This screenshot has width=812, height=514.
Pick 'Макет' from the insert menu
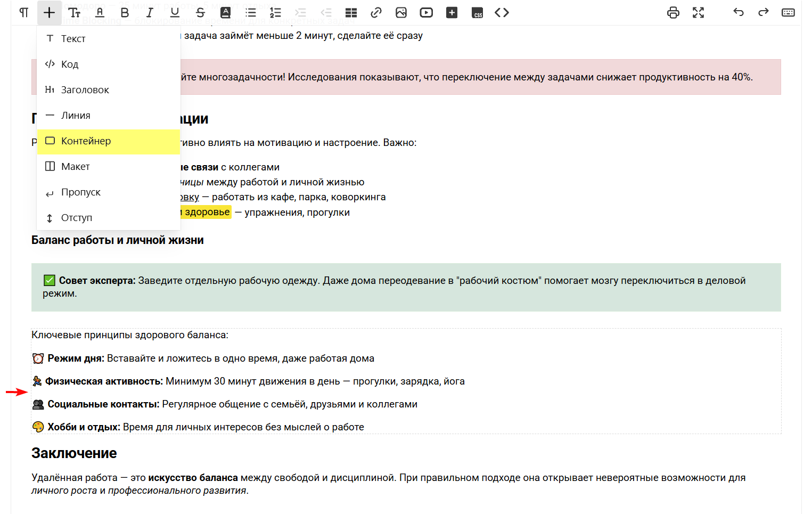coord(109,166)
